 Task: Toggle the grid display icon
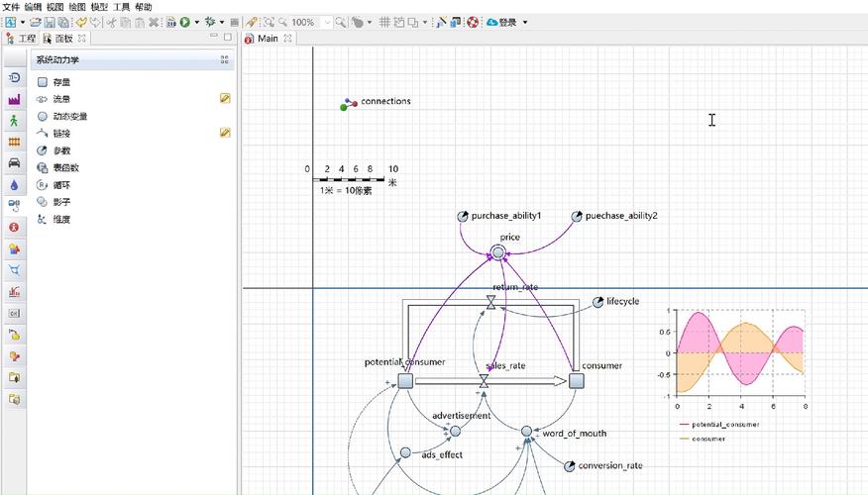click(384, 22)
